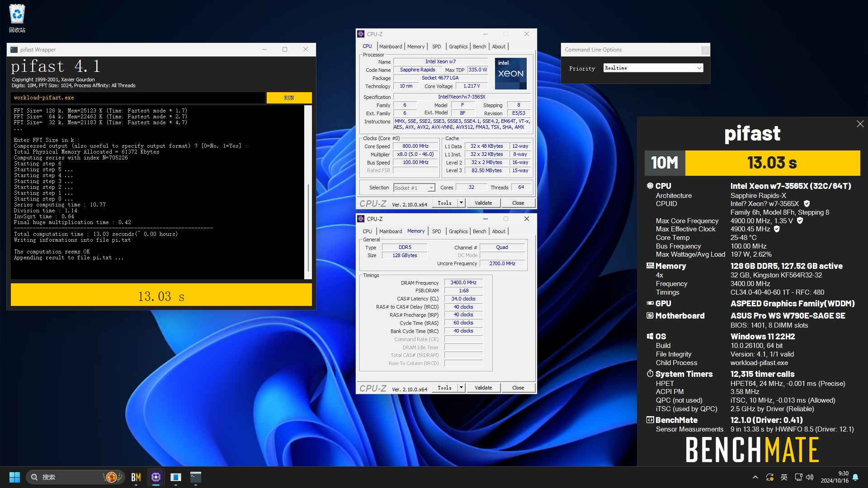The width and height of the screenshot is (868, 488).
Task: Open the Windows Start menu
Action: (14, 477)
